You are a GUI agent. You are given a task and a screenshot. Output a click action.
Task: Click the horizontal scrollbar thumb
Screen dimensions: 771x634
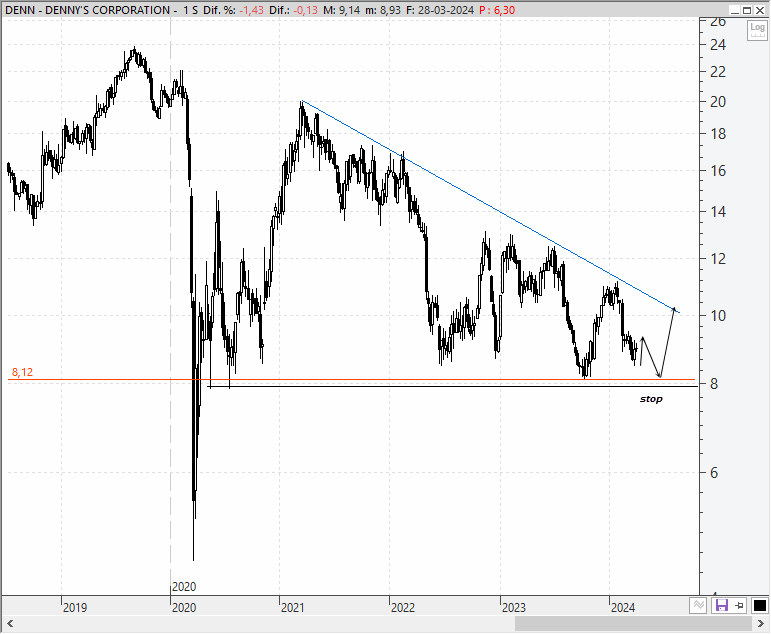click(x=633, y=625)
